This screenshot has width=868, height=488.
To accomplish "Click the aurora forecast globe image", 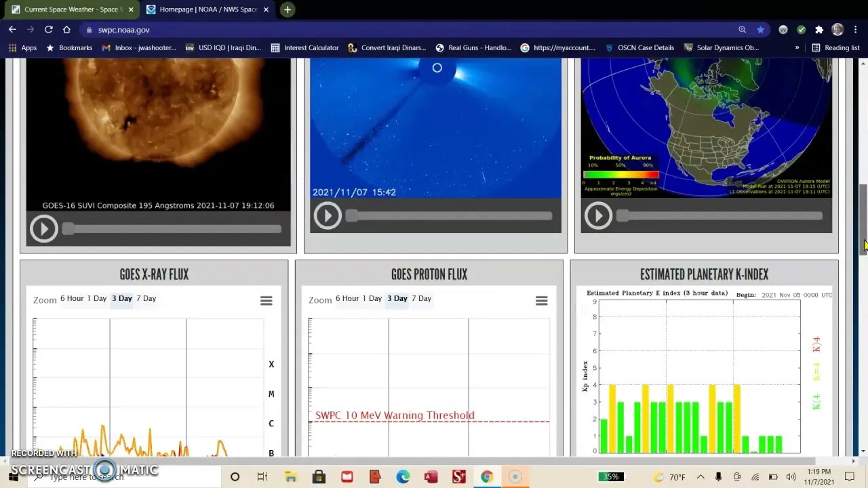I will tap(706, 127).
